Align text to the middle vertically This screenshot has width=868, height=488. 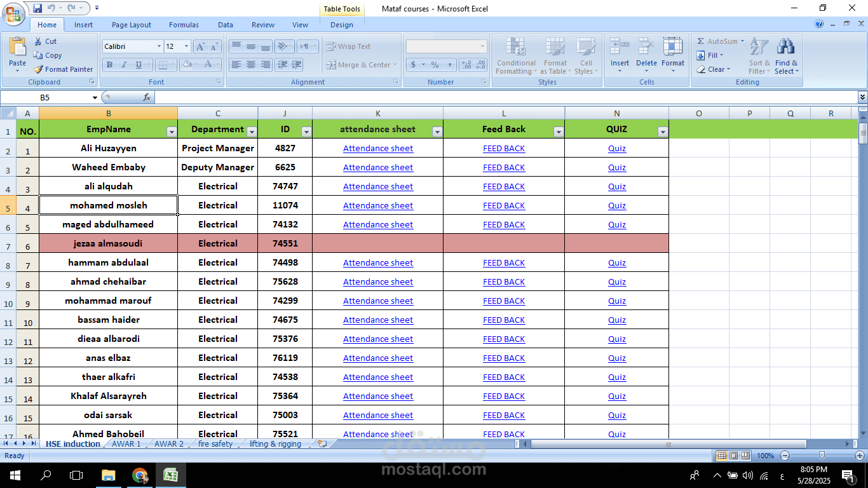251,46
